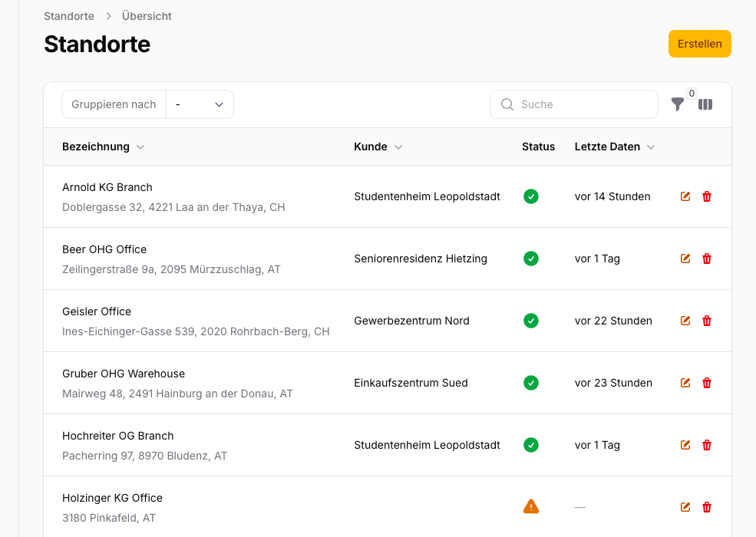The image size is (756, 537).
Task: Edit the Holzinger KG Office entry
Action: (684, 506)
